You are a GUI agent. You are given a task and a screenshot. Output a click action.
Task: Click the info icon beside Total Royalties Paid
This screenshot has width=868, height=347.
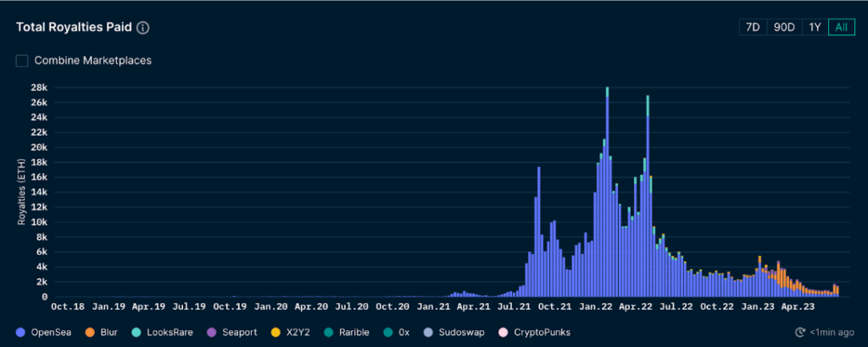point(143,27)
